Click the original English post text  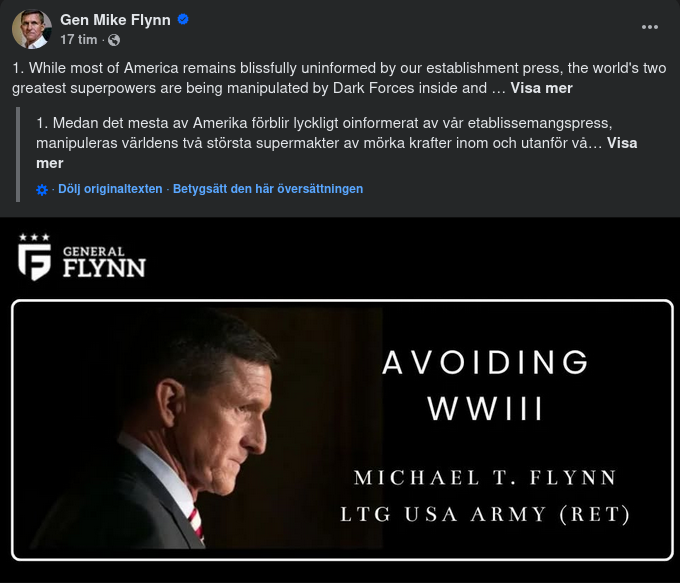[x=300, y=78]
